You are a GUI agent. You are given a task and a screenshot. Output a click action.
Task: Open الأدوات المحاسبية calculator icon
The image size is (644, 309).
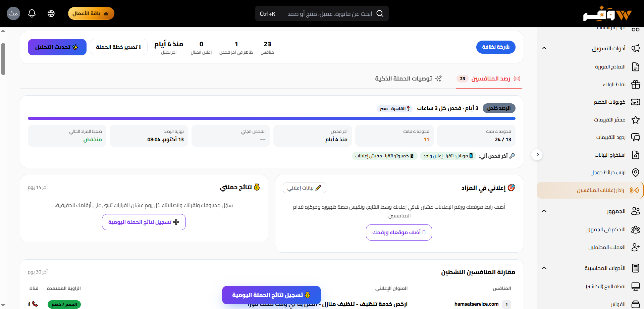pos(636,268)
